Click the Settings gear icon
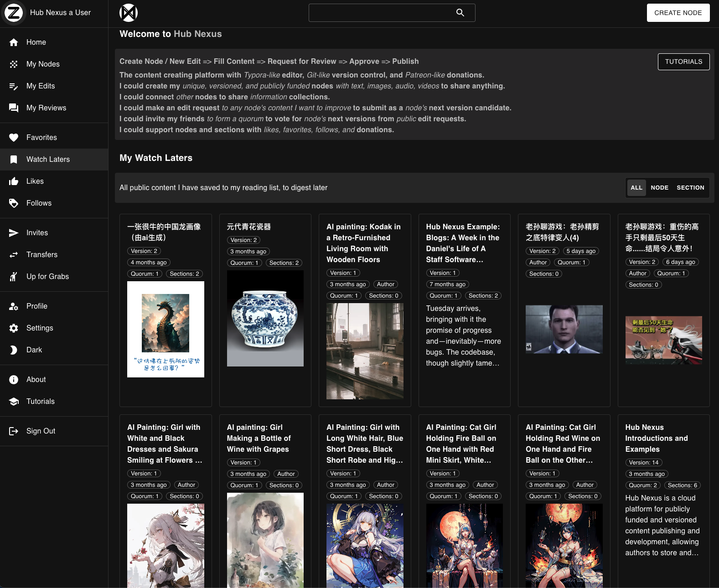The height and width of the screenshot is (588, 719). pos(14,328)
